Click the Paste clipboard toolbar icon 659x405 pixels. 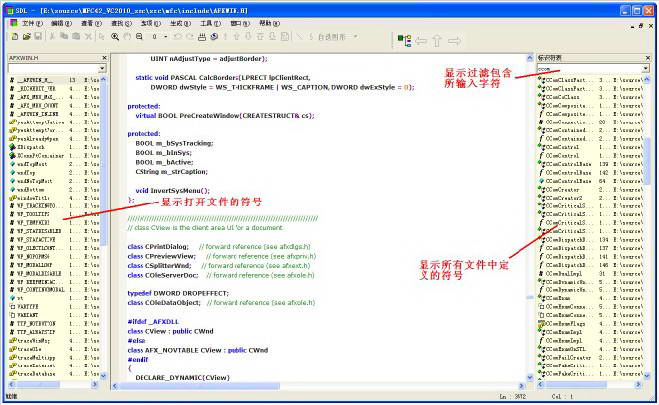click(76, 37)
